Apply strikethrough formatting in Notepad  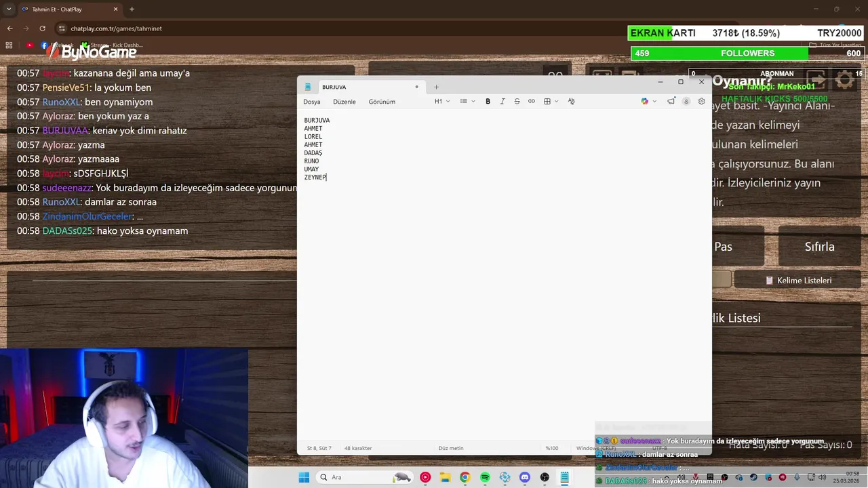517,102
